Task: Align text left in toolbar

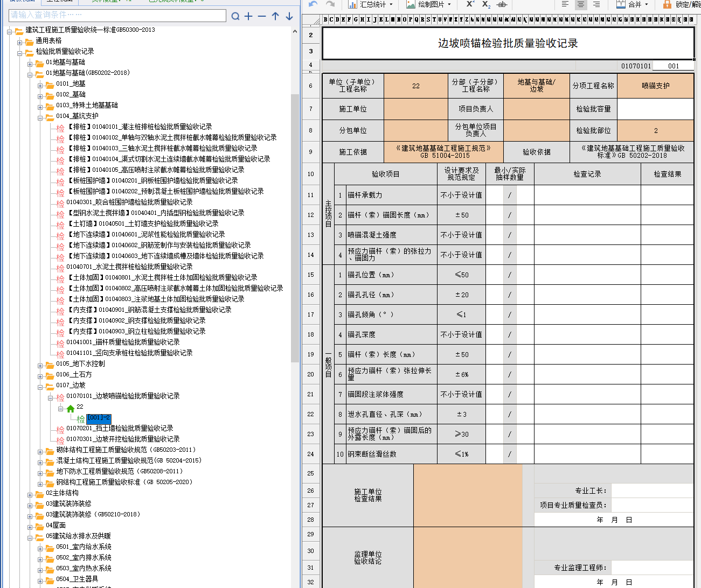Action: point(565,4)
